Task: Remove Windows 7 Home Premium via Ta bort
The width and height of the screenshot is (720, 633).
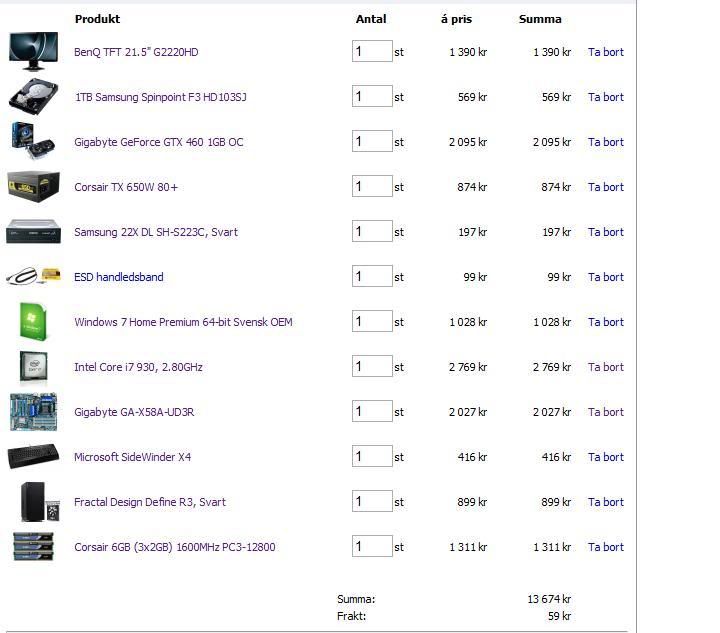Action: tap(605, 322)
